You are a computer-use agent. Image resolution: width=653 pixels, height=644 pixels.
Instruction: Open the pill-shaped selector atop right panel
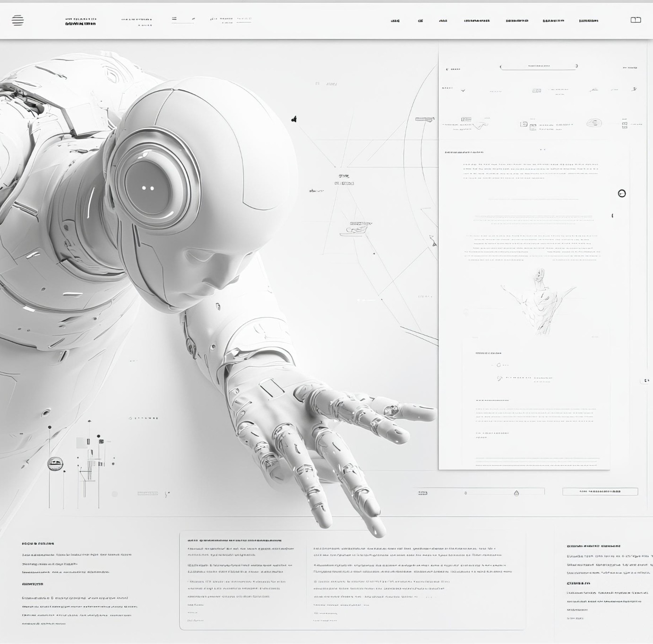(539, 66)
